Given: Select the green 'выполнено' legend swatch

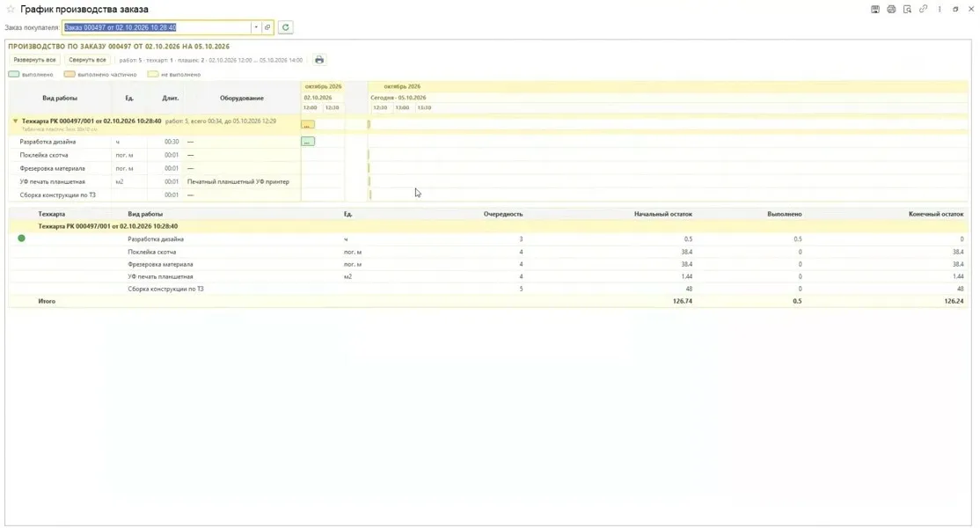Looking at the screenshot, I should [14, 74].
